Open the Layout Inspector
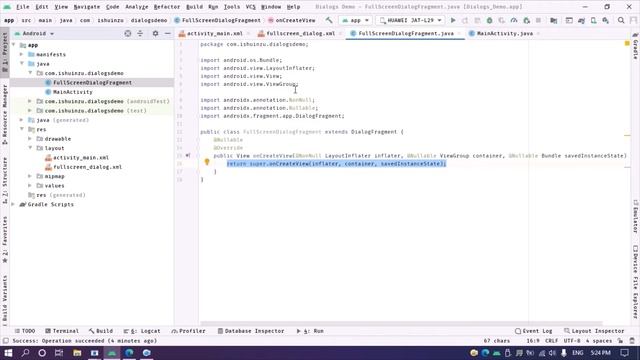The image size is (640, 360). [594, 331]
